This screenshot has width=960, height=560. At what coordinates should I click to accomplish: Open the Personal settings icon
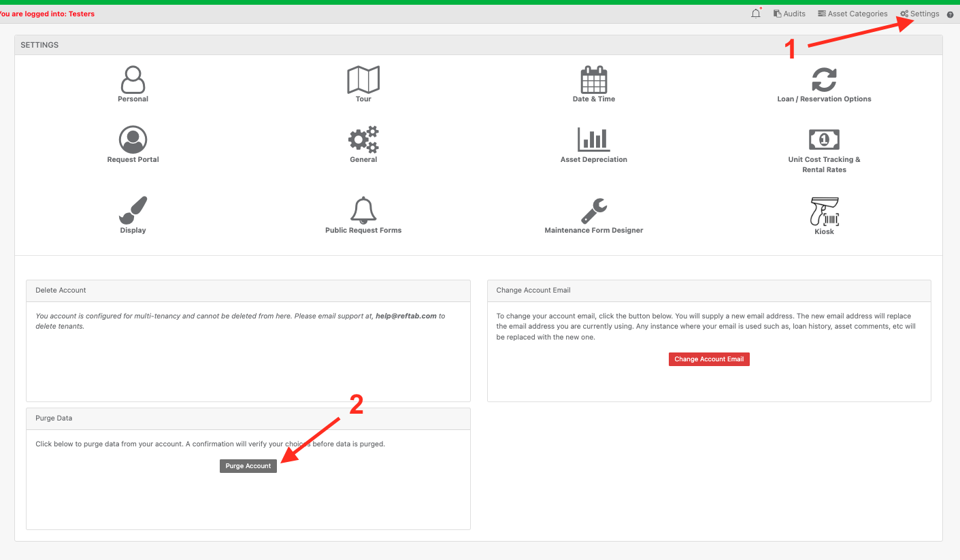(133, 80)
